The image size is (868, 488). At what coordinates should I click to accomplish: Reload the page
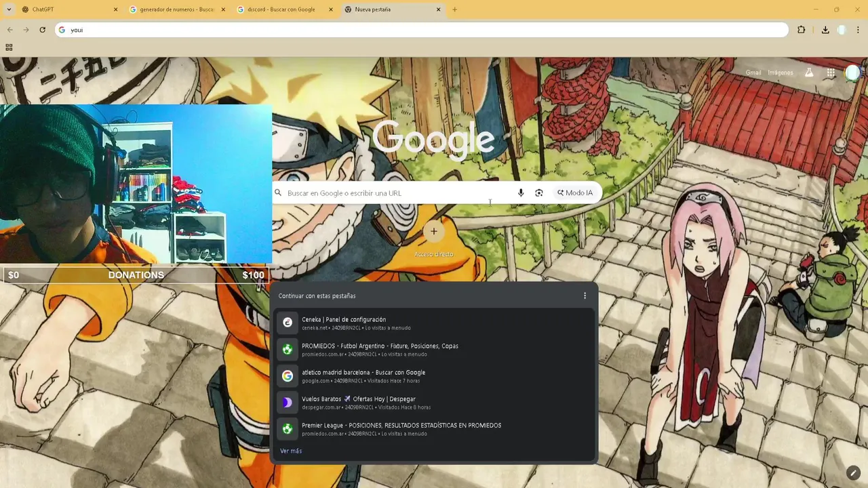pyautogui.click(x=42, y=30)
